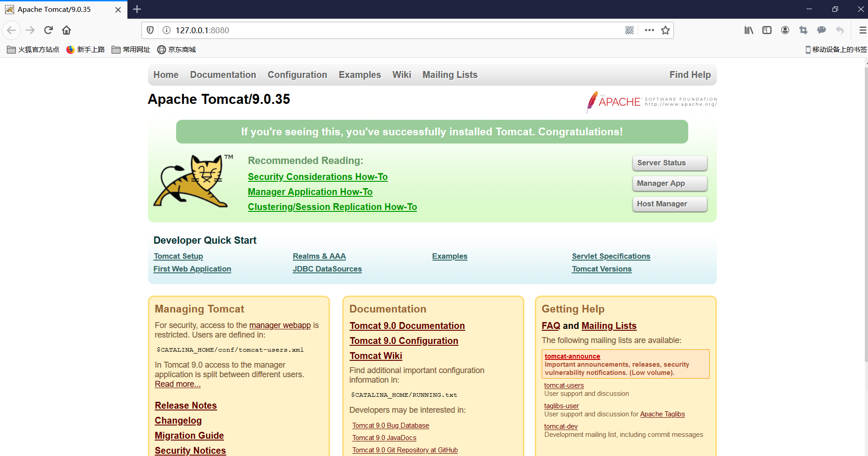Viewport: 868px width, 456px height.
Task: Open the Realms & AAA link
Action: (319, 256)
